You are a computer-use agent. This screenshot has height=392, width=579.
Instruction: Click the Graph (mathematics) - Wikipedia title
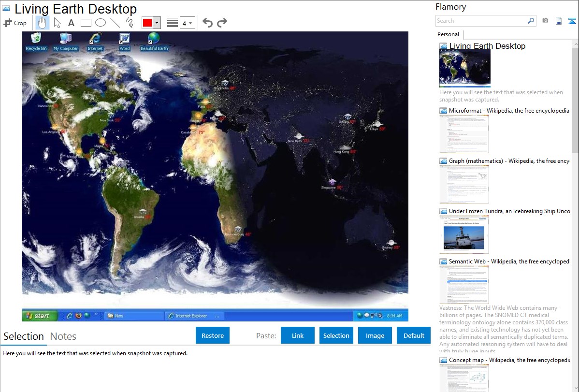point(509,161)
